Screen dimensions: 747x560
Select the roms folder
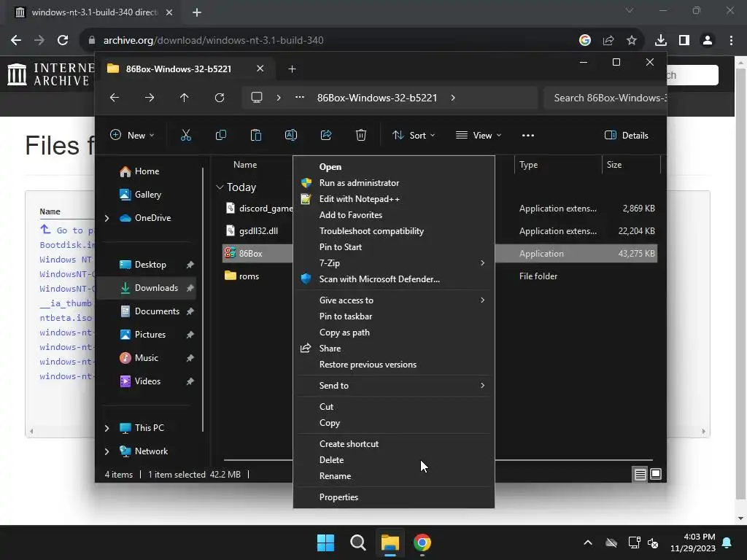249,276
